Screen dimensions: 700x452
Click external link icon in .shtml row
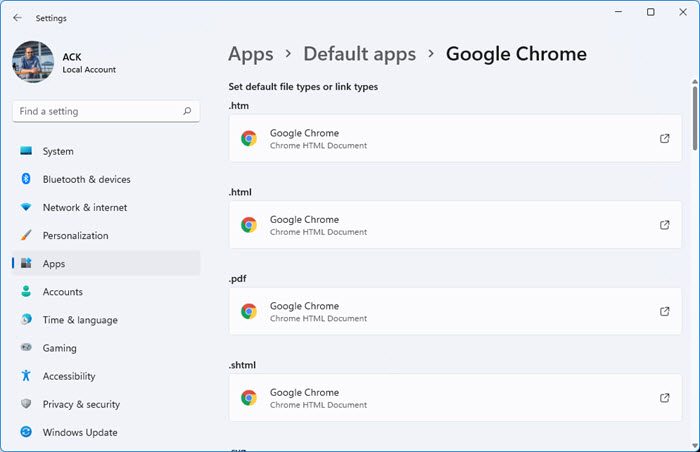[665, 398]
